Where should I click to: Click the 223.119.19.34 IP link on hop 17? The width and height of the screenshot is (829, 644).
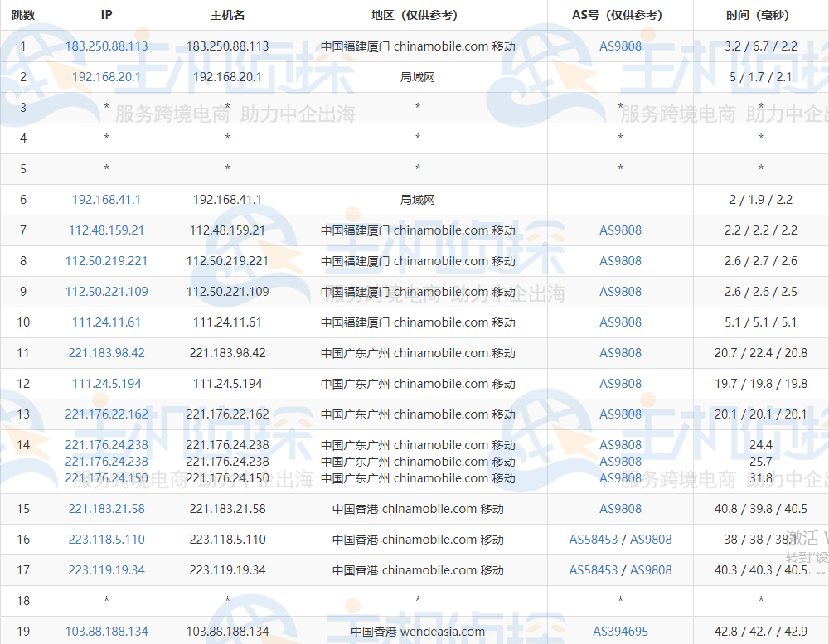(106, 570)
